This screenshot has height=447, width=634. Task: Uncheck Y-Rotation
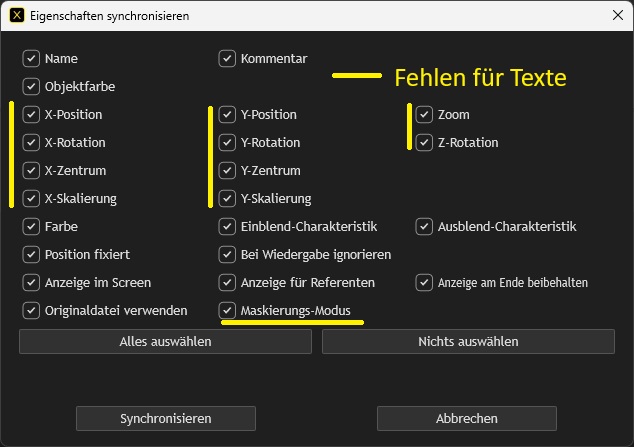(227, 142)
